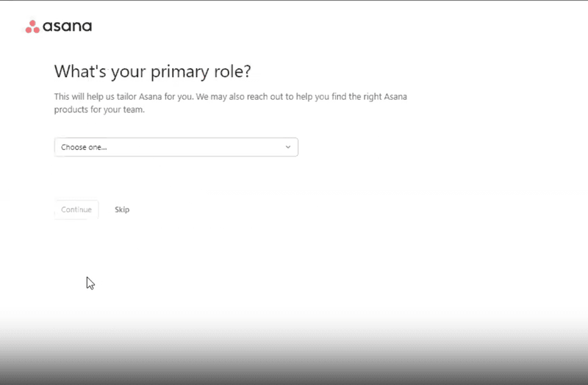588x385 pixels.
Task: Expand the role list via down arrow
Action: [288, 147]
